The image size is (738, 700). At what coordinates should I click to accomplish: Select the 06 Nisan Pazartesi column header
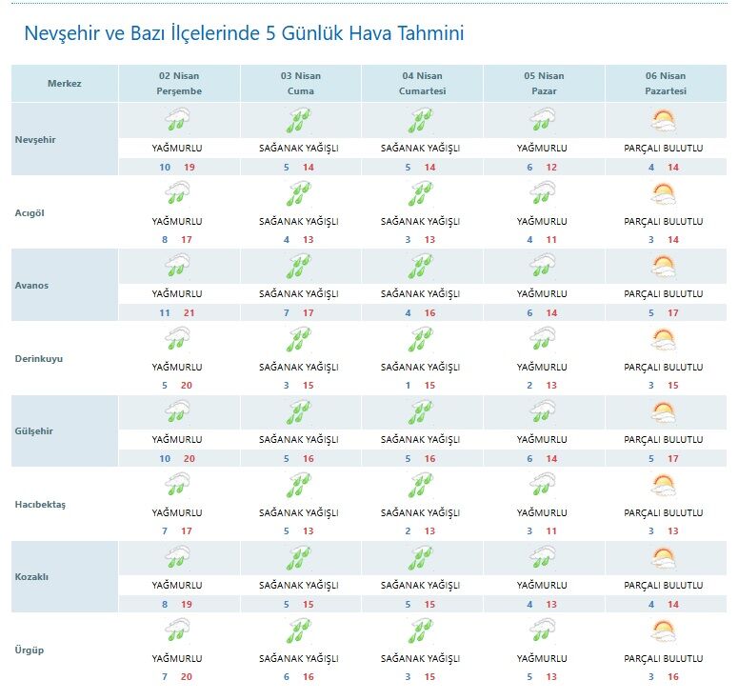[x=664, y=84]
